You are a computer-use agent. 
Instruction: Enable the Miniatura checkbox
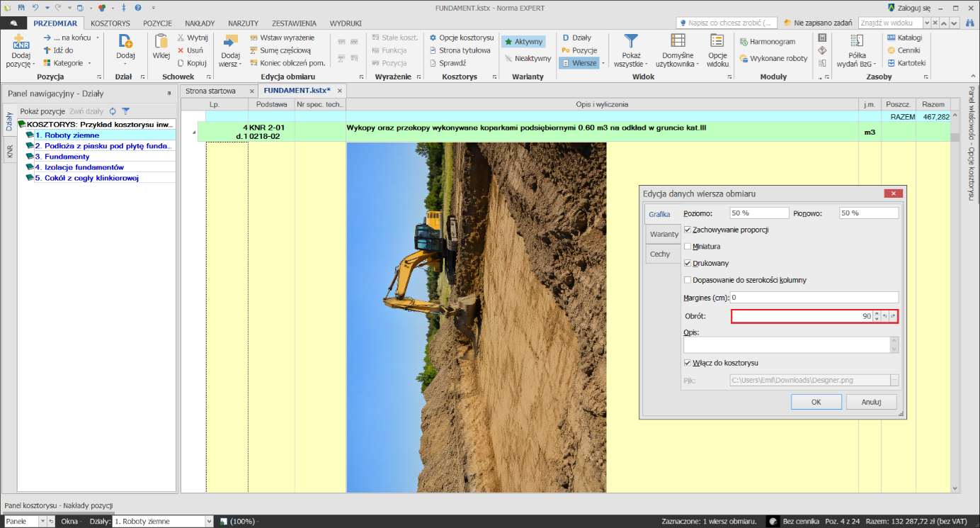[688, 247]
